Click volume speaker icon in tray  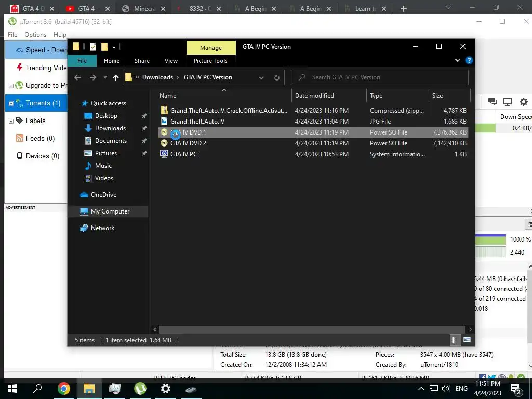[446, 389]
